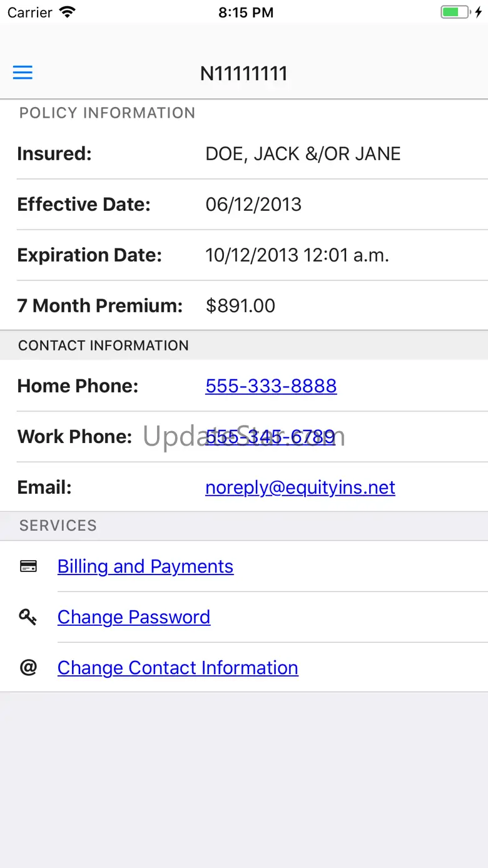The height and width of the screenshot is (868, 488).
Task: Call work phone 555-345-6789
Action: (x=271, y=437)
